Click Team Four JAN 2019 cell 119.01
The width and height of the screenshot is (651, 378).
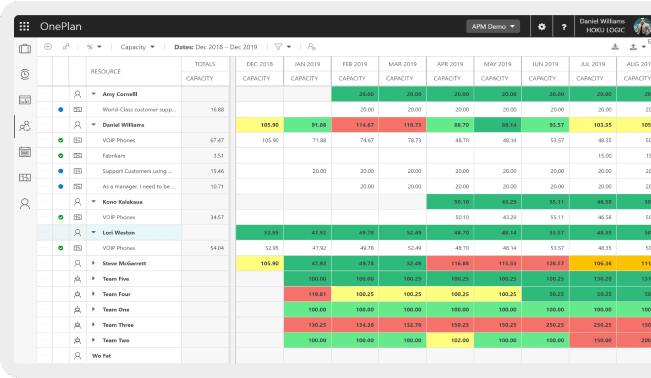307,294
